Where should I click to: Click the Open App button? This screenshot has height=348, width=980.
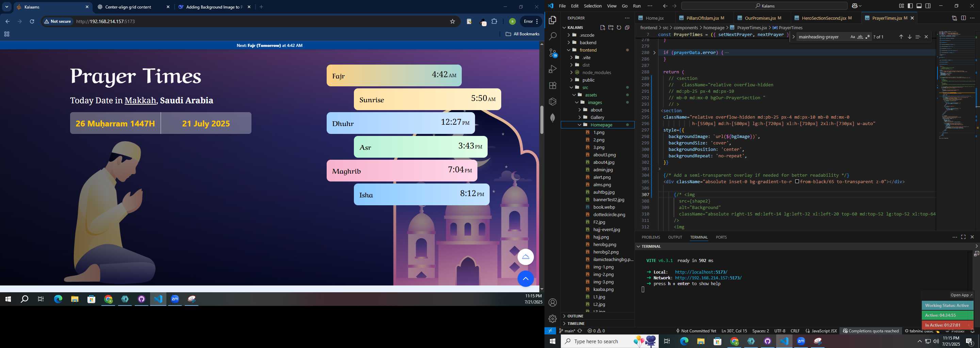[x=961, y=295]
